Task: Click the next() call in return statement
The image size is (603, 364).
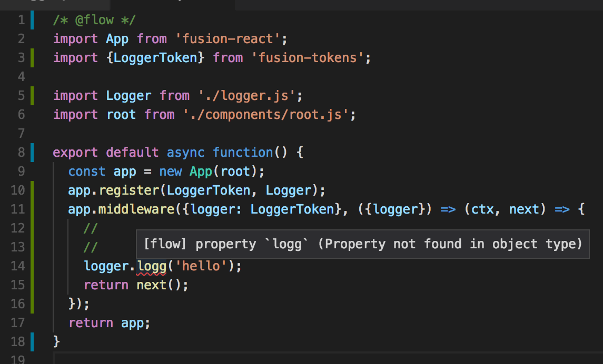Action: [159, 285]
